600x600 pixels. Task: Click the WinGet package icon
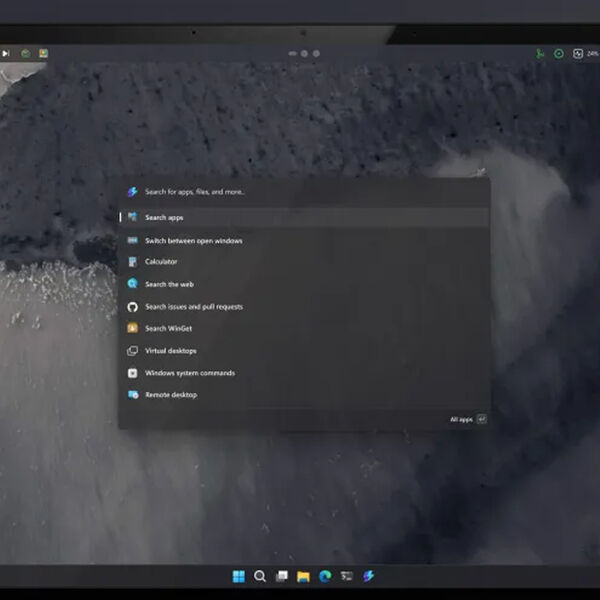point(132,329)
